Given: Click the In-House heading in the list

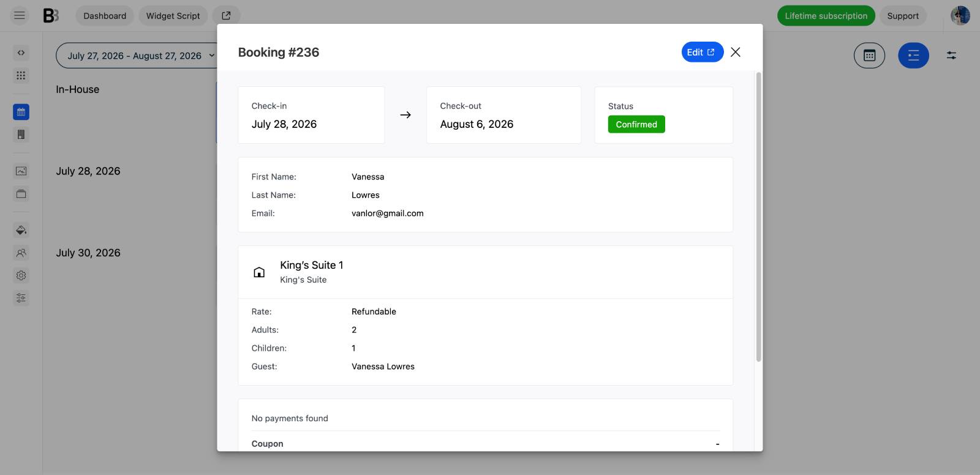Looking at the screenshot, I should pyautogui.click(x=78, y=89).
